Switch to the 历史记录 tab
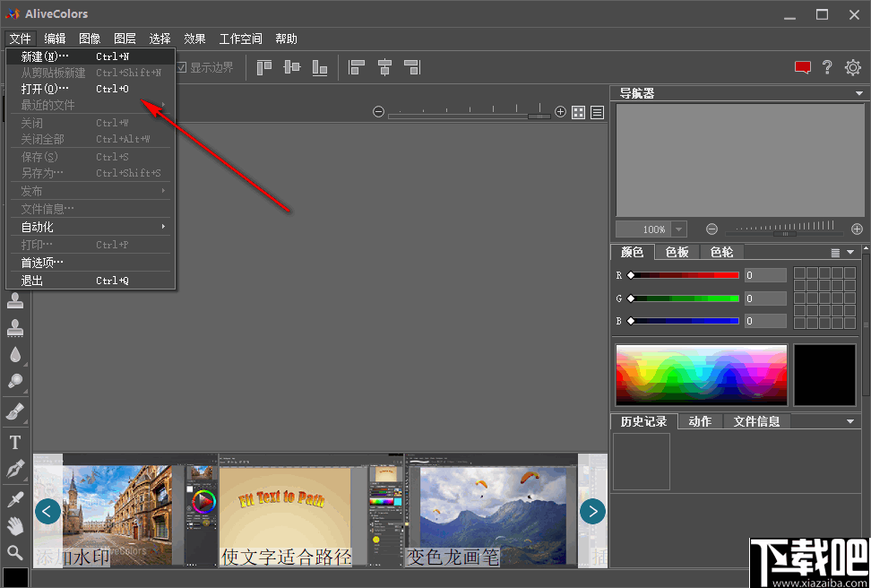Image resolution: width=871 pixels, height=588 pixels. [643, 422]
